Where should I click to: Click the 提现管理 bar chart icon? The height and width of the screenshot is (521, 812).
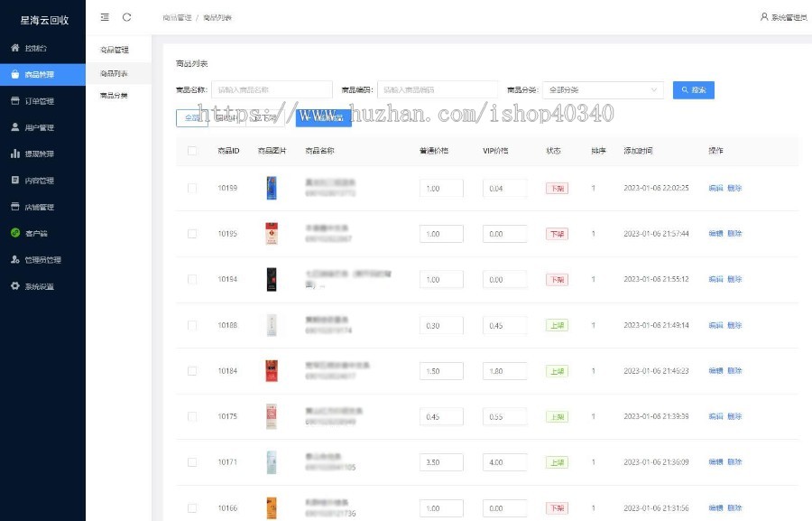tap(15, 154)
